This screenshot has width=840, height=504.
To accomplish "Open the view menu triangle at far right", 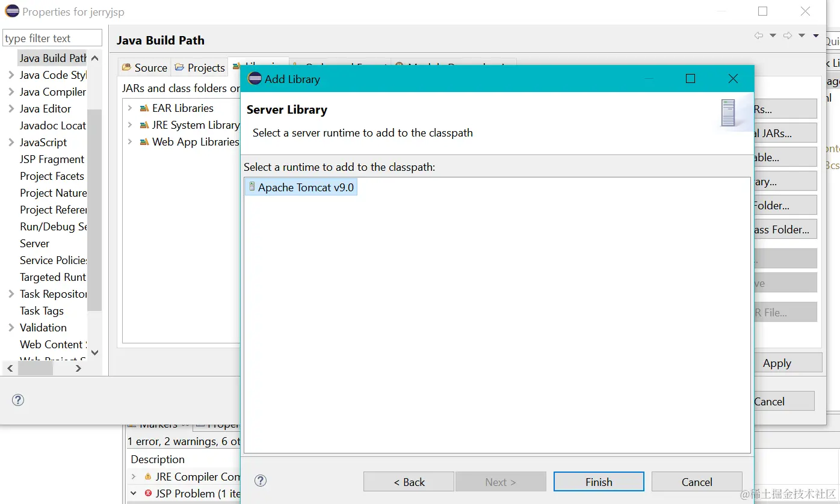I will (816, 36).
